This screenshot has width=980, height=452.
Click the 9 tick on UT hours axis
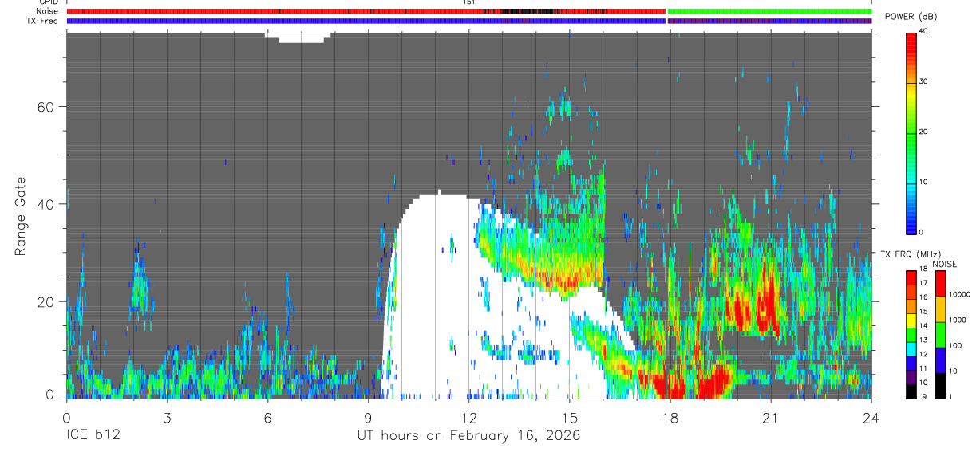368,418
